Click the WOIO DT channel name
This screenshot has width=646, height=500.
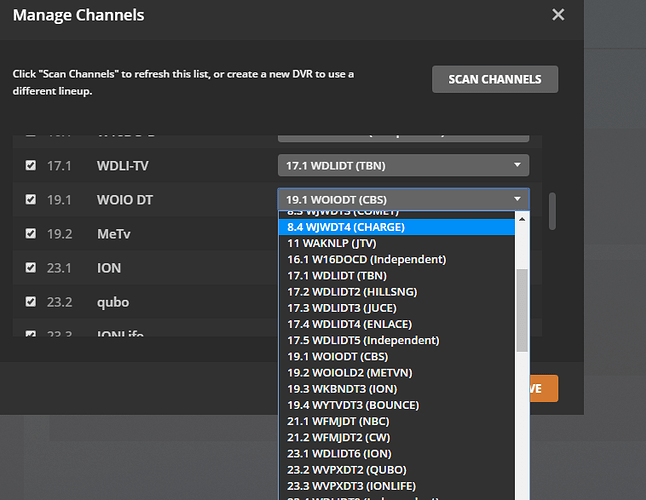tap(125, 200)
